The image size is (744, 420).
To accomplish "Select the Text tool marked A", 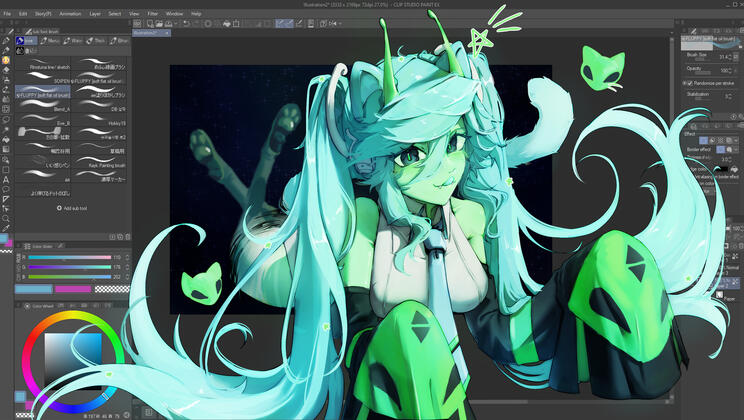I will tap(6, 180).
